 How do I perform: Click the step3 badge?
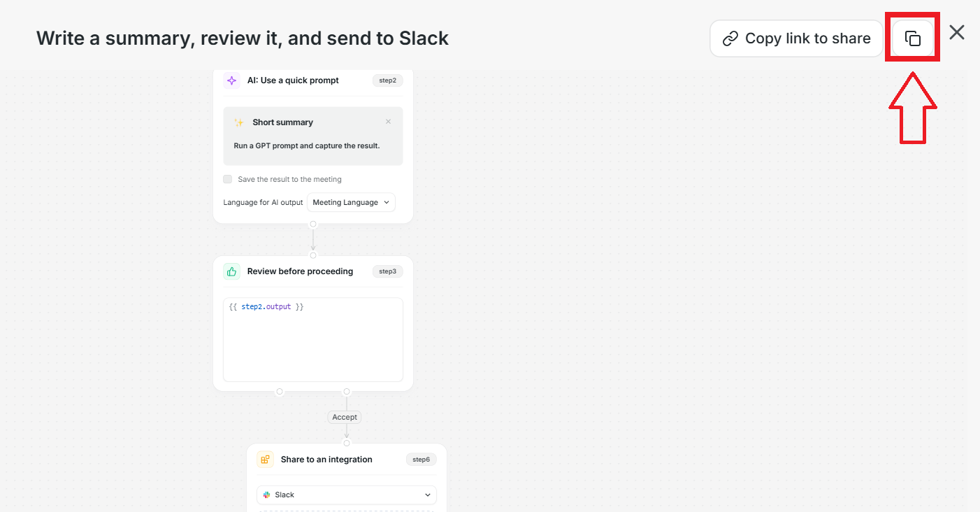[387, 271]
